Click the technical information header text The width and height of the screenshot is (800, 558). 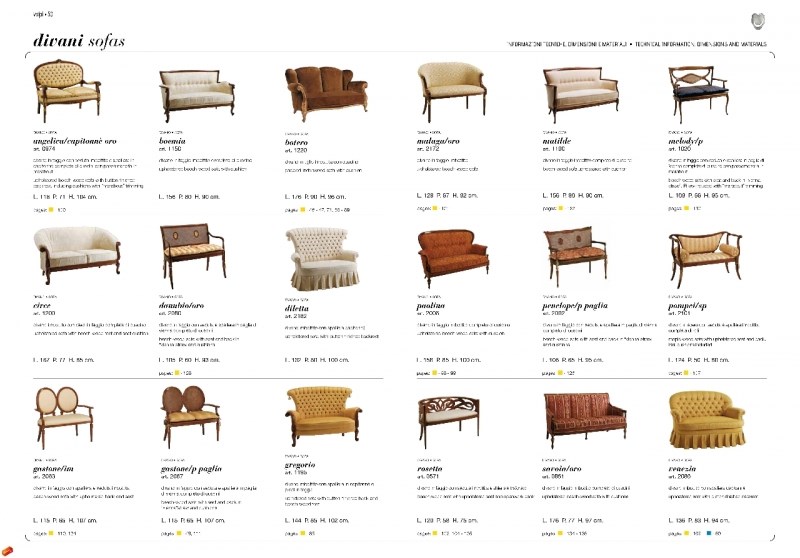pos(636,44)
